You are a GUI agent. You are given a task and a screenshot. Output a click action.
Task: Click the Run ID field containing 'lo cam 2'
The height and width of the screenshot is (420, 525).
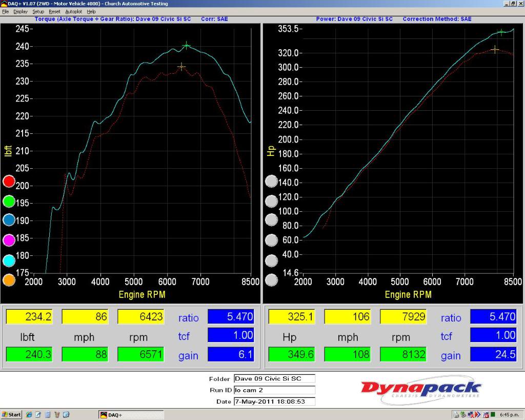(274, 390)
